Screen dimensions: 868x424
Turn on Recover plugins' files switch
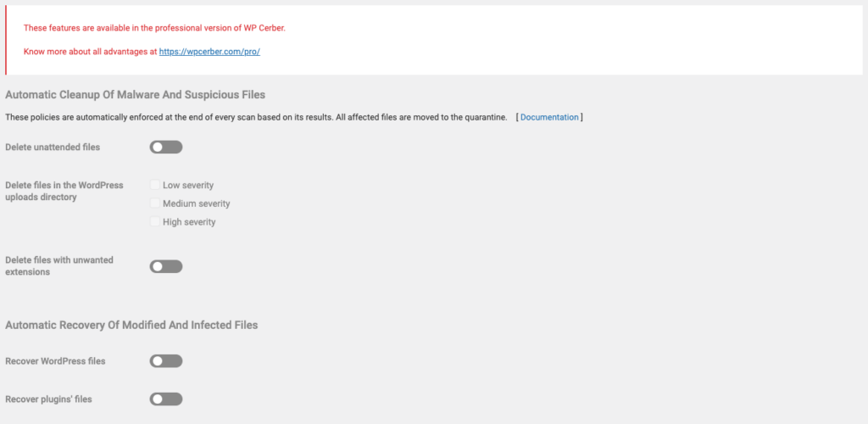point(165,399)
